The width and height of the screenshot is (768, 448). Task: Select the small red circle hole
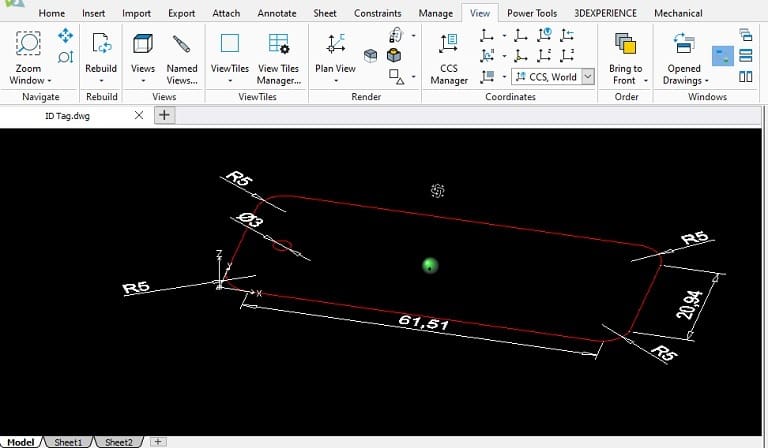pyautogui.click(x=282, y=245)
